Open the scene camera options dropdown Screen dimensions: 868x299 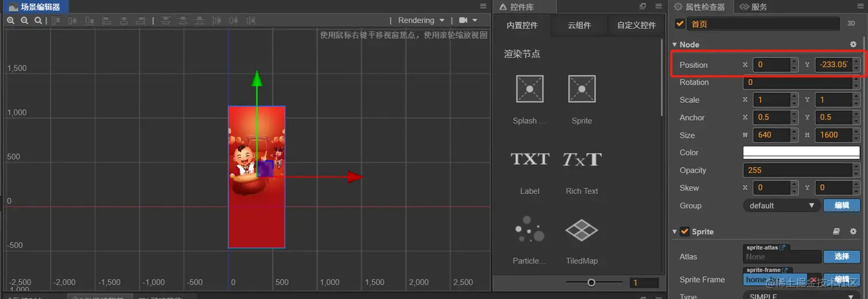pyautogui.click(x=468, y=20)
